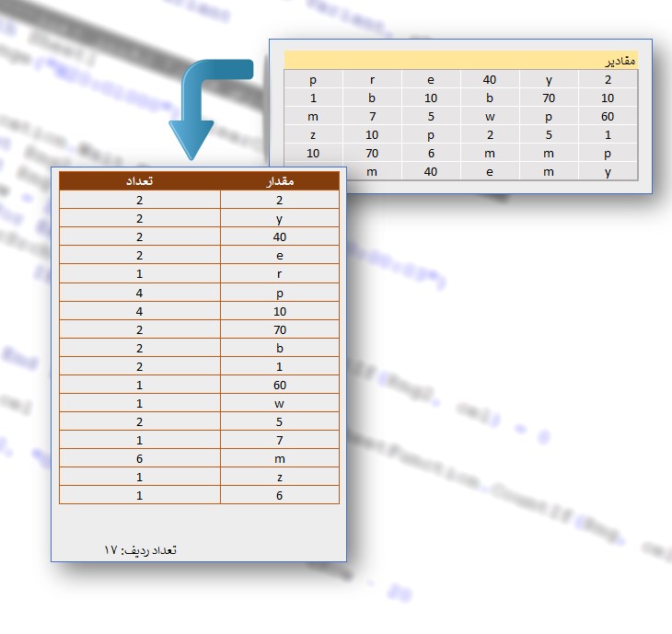Click the '7' cell in values grid
Screen dimensions: 672x634
coord(372,116)
